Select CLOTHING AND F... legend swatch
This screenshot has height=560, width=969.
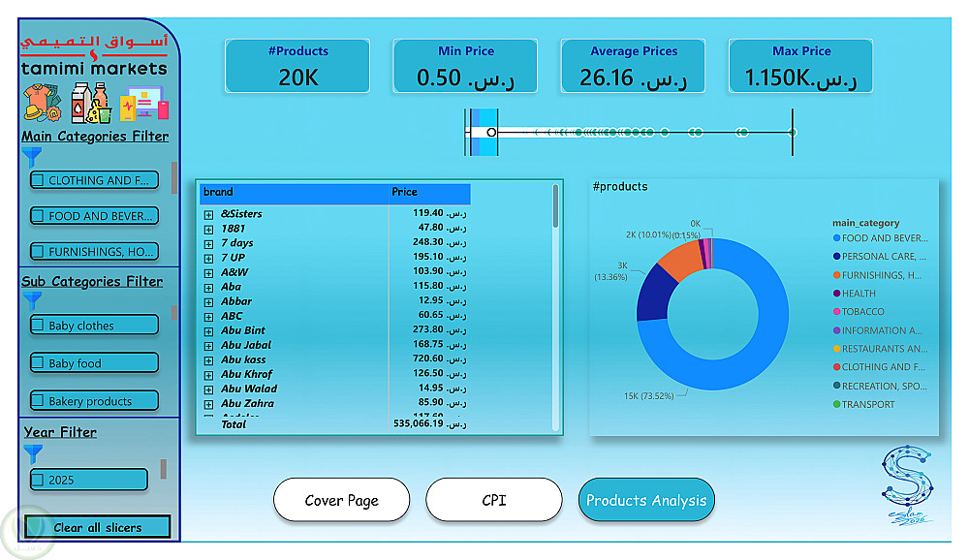point(837,366)
